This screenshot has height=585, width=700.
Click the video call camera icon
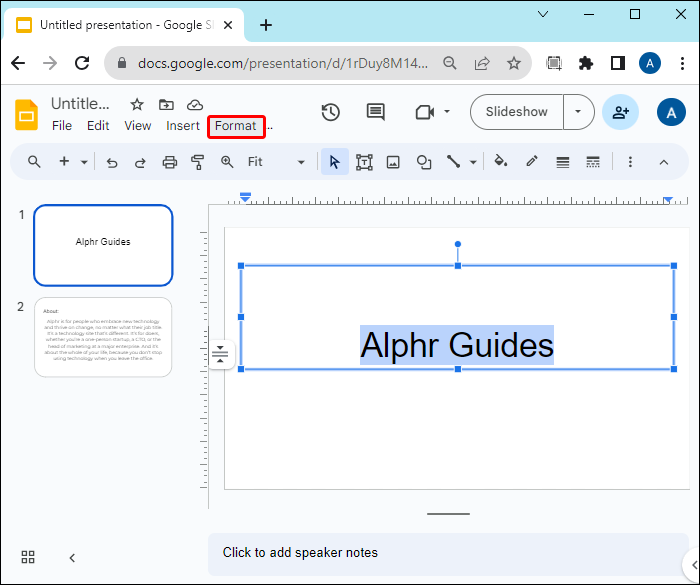[x=425, y=112]
